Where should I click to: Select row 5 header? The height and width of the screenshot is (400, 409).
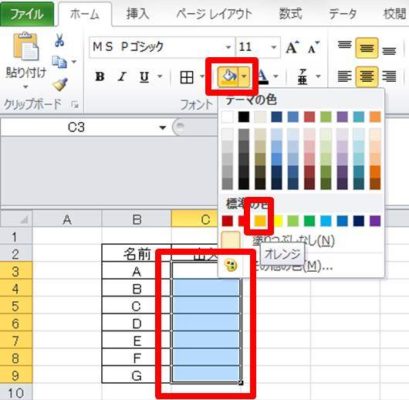click(16, 306)
